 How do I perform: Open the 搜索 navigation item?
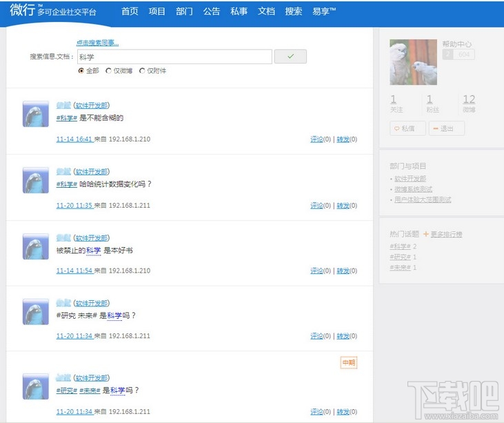point(294,11)
